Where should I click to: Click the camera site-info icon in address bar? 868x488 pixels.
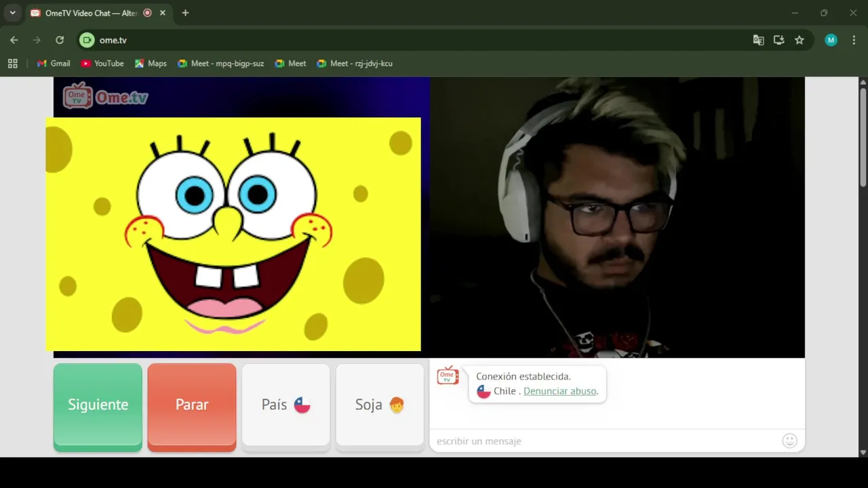click(x=87, y=40)
